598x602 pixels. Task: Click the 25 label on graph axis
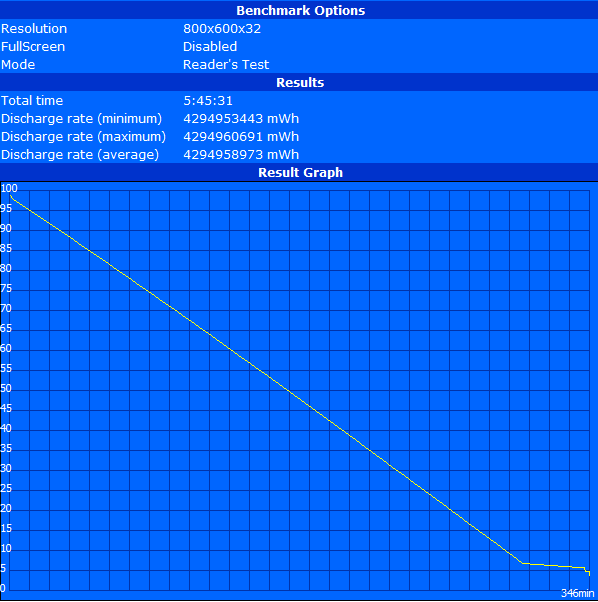tap(6, 488)
